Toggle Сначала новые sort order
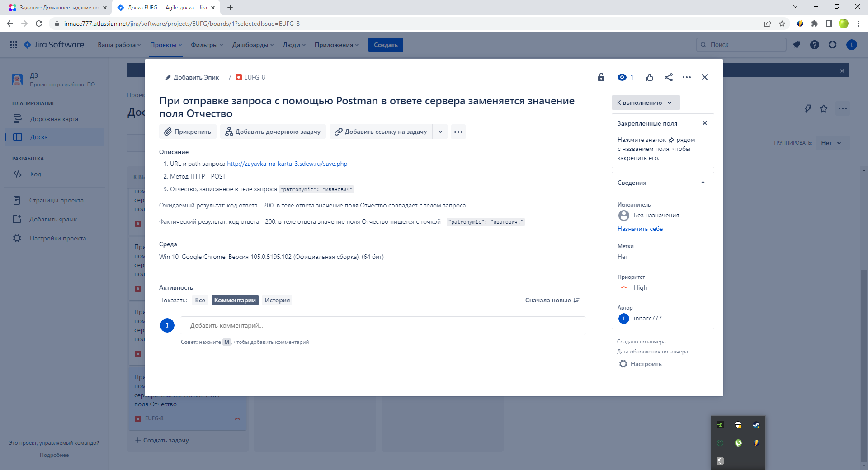The image size is (868, 470). coord(552,300)
